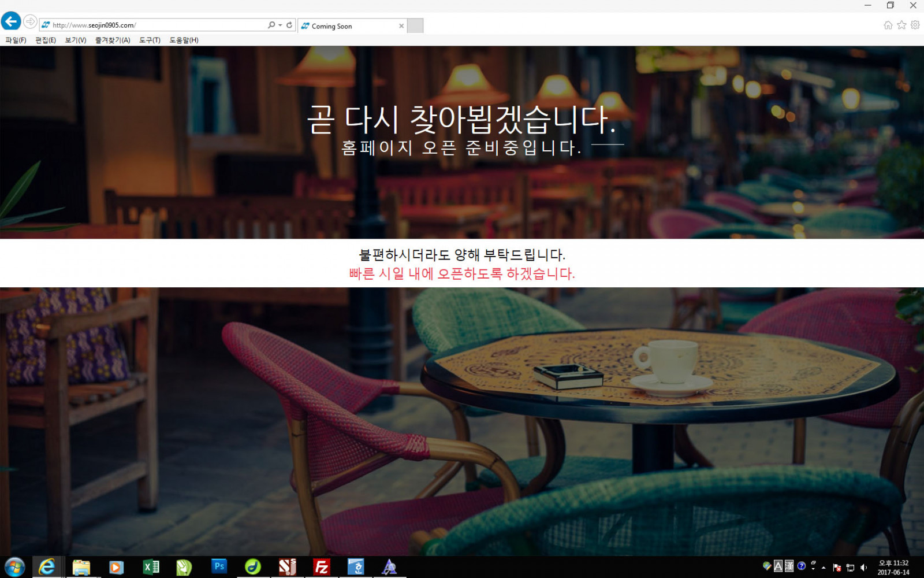
Task: Open the Home page icon
Action: click(x=888, y=25)
